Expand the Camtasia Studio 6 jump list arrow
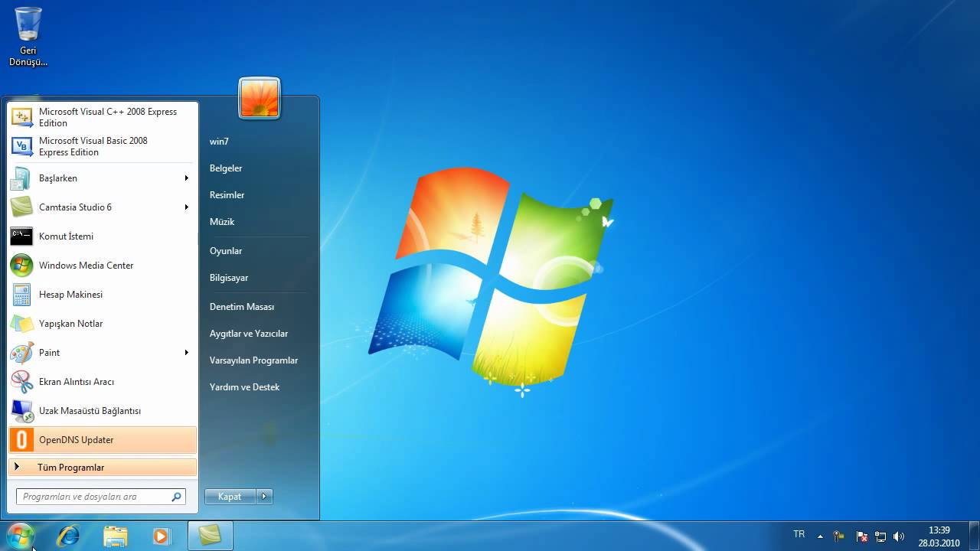The width and height of the screenshot is (980, 551). point(186,207)
